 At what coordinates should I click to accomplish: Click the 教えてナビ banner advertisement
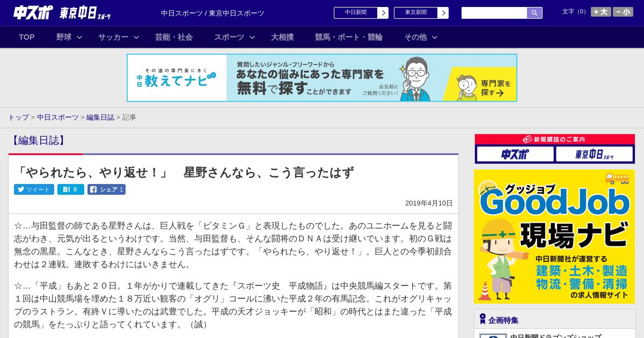322,78
